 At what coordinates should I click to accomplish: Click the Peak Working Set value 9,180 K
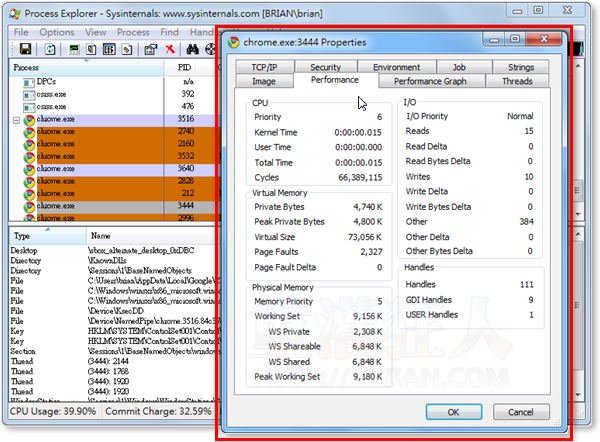coord(367,377)
